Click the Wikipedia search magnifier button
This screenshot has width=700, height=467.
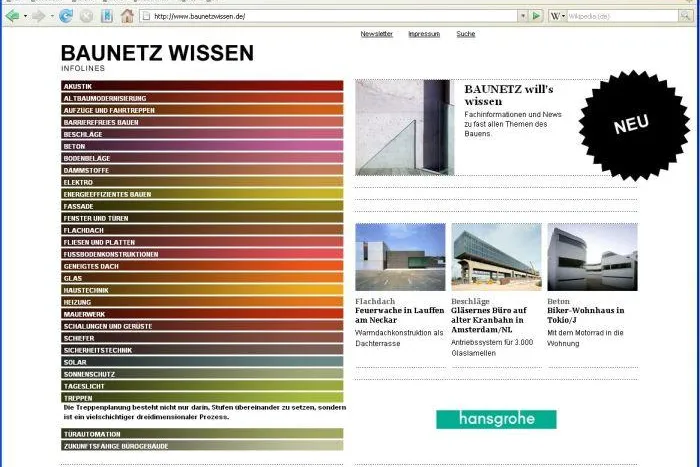(685, 16)
